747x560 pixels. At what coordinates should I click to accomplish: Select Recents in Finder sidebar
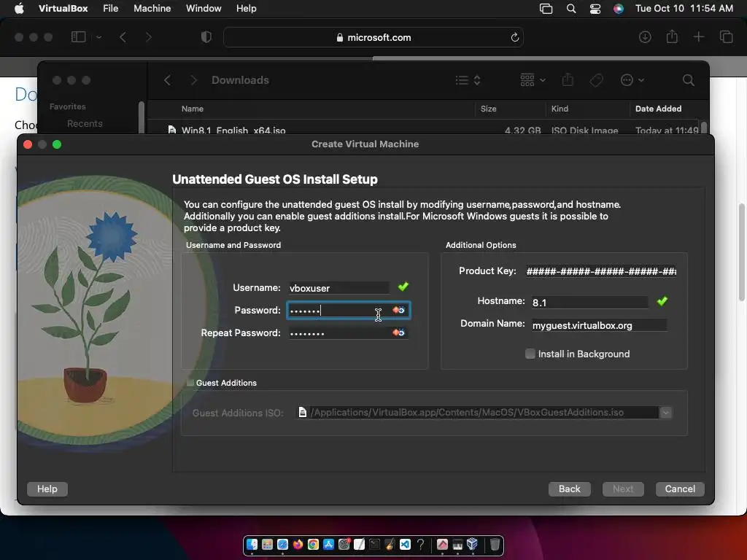(x=85, y=123)
